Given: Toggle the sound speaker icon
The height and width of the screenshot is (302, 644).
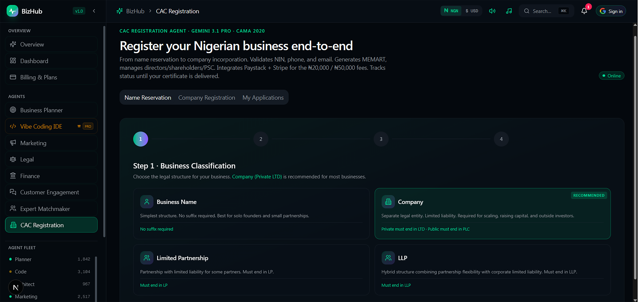Looking at the screenshot, I should point(492,11).
